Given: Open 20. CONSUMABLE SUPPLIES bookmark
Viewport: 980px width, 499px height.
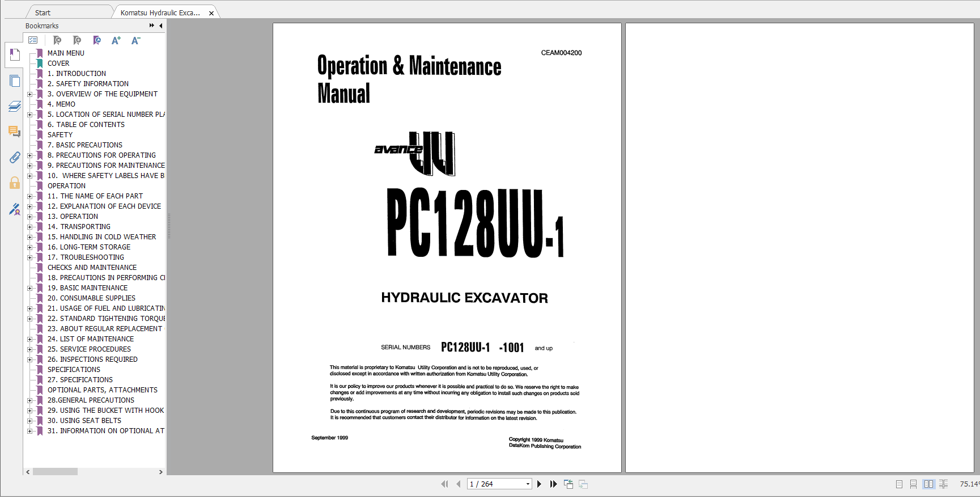Looking at the screenshot, I should [91, 298].
